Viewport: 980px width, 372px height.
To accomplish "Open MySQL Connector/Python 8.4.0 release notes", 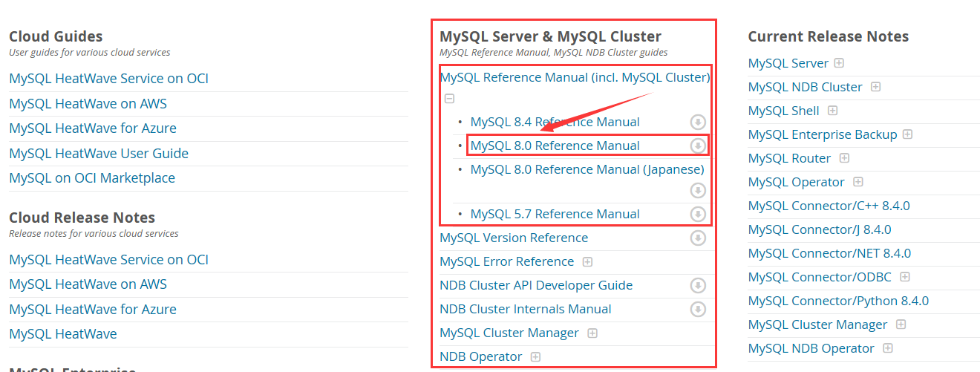I will [x=838, y=301].
